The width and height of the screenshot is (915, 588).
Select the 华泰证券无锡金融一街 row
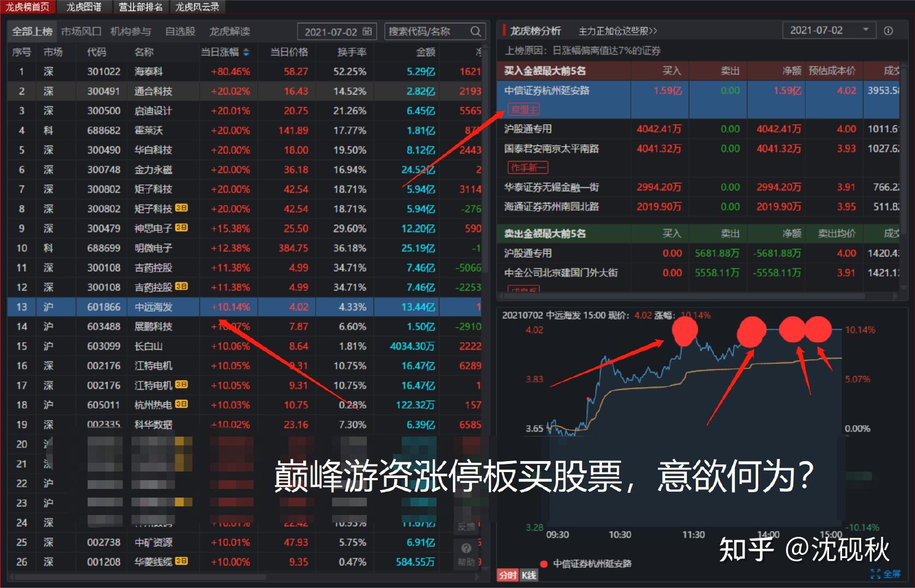pos(698,187)
